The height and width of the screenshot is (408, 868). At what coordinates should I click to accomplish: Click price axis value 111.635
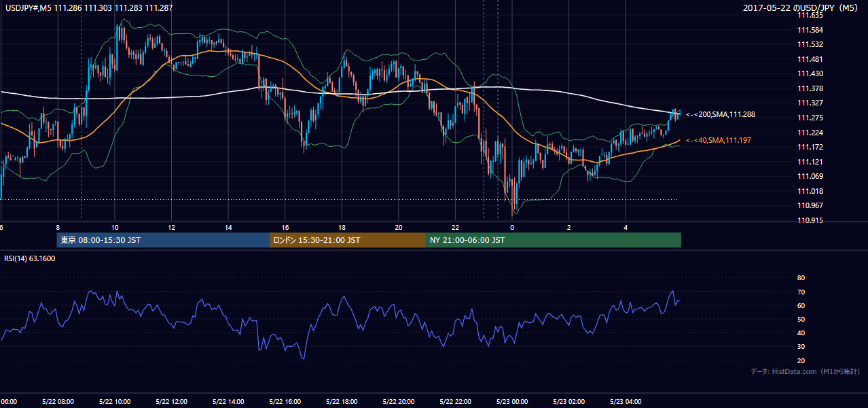point(811,15)
